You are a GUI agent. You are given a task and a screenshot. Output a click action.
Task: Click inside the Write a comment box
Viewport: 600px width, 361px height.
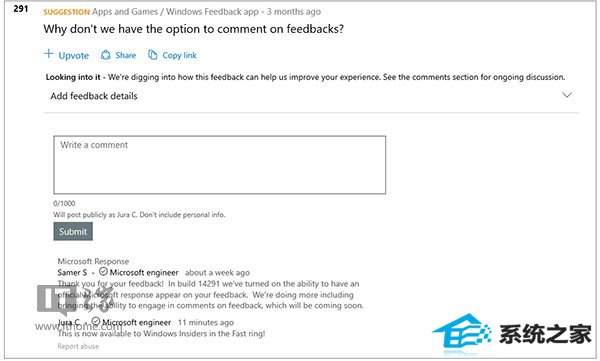tap(220, 165)
